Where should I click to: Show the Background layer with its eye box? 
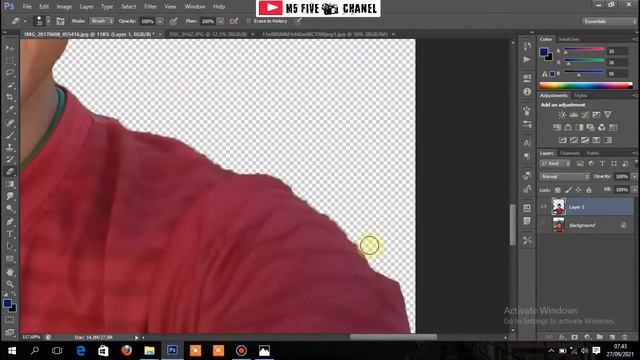pyautogui.click(x=544, y=225)
